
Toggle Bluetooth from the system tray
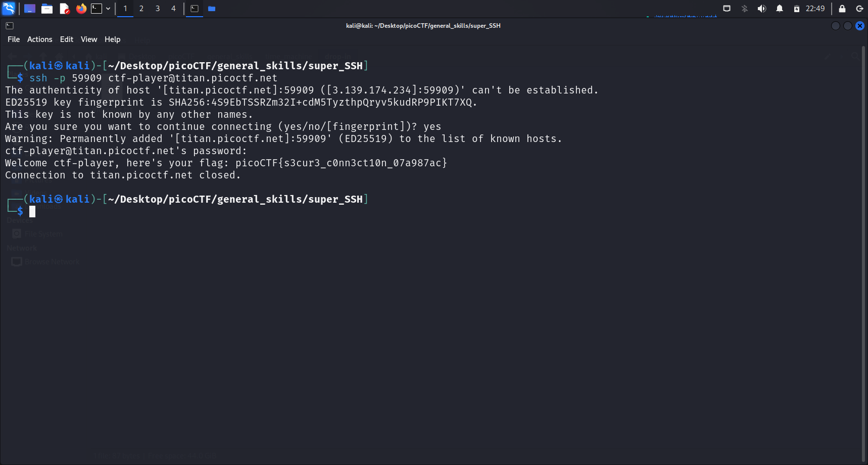tap(744, 9)
